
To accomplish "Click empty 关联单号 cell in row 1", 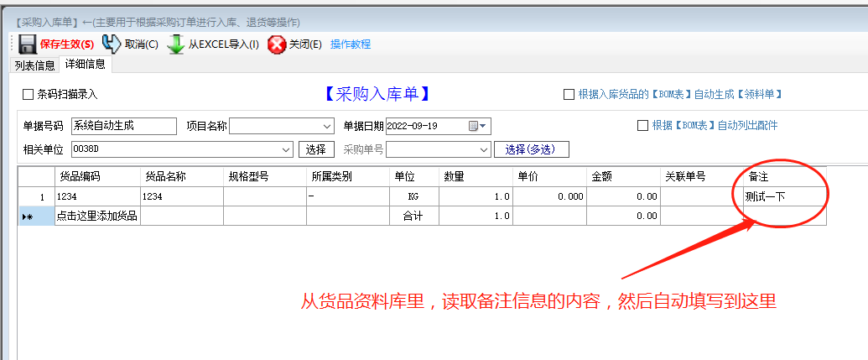I will pos(702,196).
